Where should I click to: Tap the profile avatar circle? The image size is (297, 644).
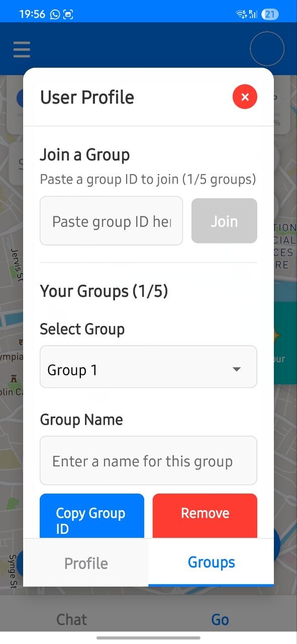[x=267, y=48]
